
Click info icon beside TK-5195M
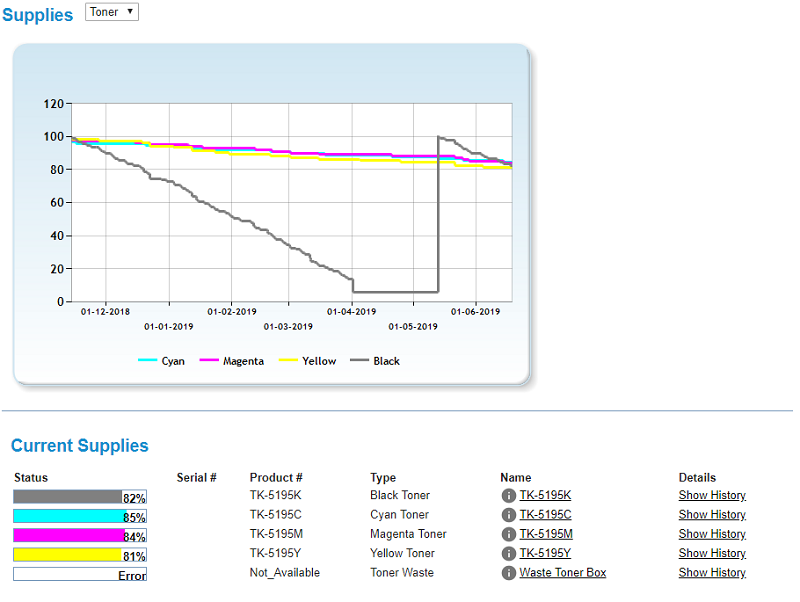509,534
